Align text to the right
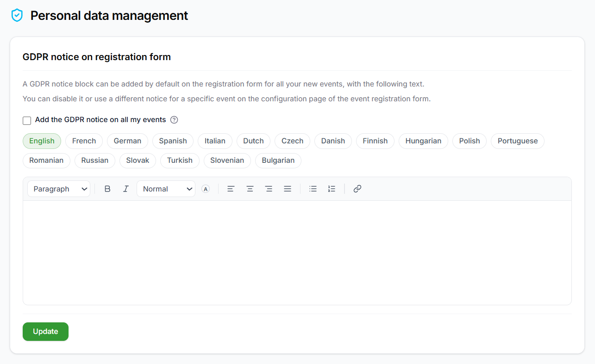This screenshot has width=595, height=364. (269, 189)
